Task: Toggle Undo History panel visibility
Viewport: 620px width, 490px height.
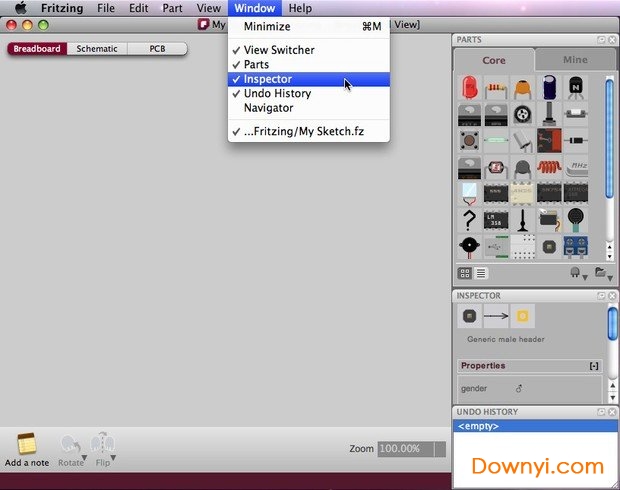Action: [277, 93]
